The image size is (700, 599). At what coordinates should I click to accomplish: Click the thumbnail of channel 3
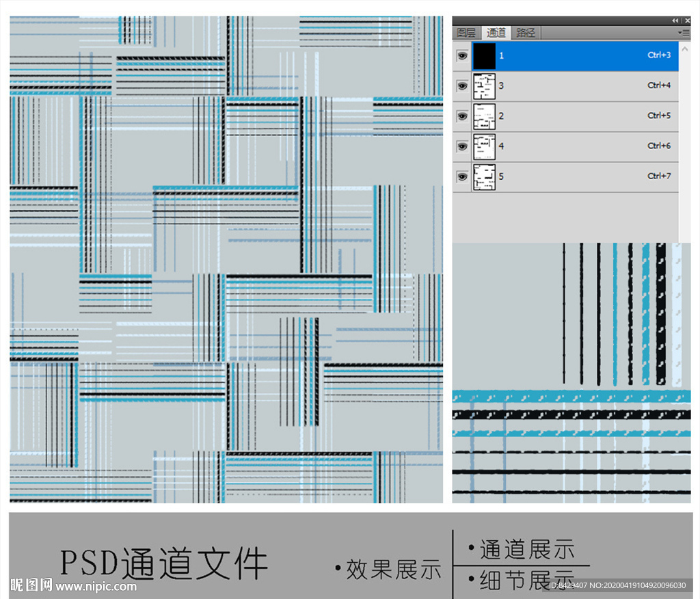pyautogui.click(x=485, y=86)
